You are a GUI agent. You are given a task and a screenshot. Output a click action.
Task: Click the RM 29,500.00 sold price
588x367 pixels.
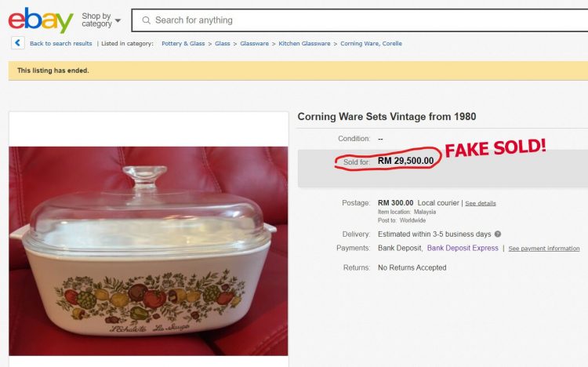[405, 161]
